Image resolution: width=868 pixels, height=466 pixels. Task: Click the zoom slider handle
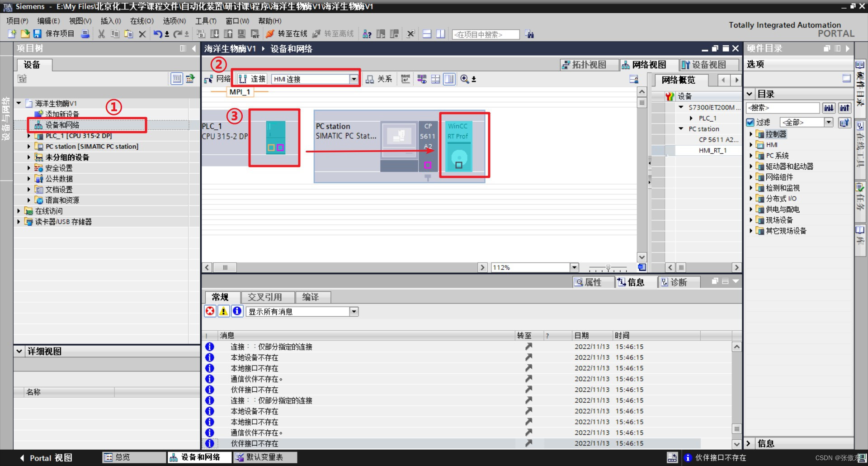click(608, 268)
